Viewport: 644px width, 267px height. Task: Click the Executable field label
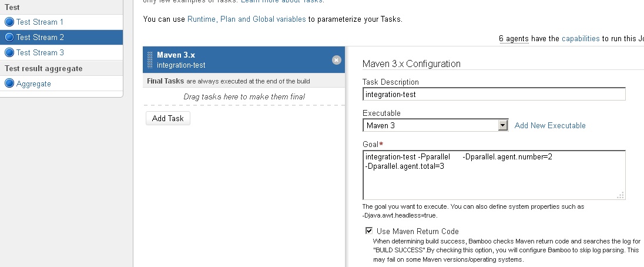pyautogui.click(x=381, y=113)
